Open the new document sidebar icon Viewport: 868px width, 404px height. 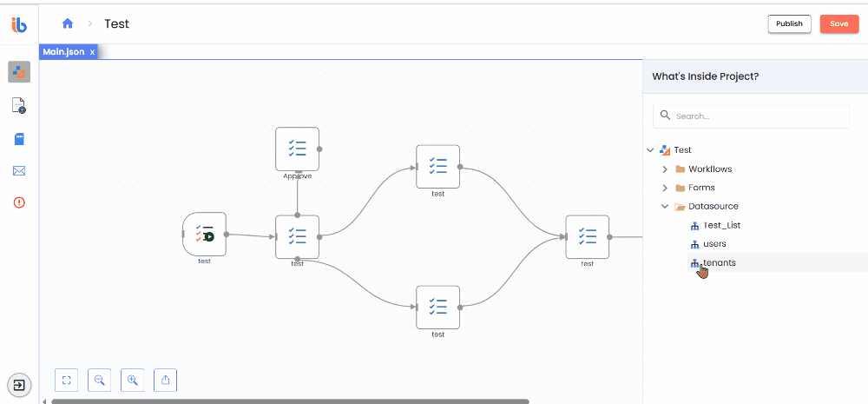19,105
